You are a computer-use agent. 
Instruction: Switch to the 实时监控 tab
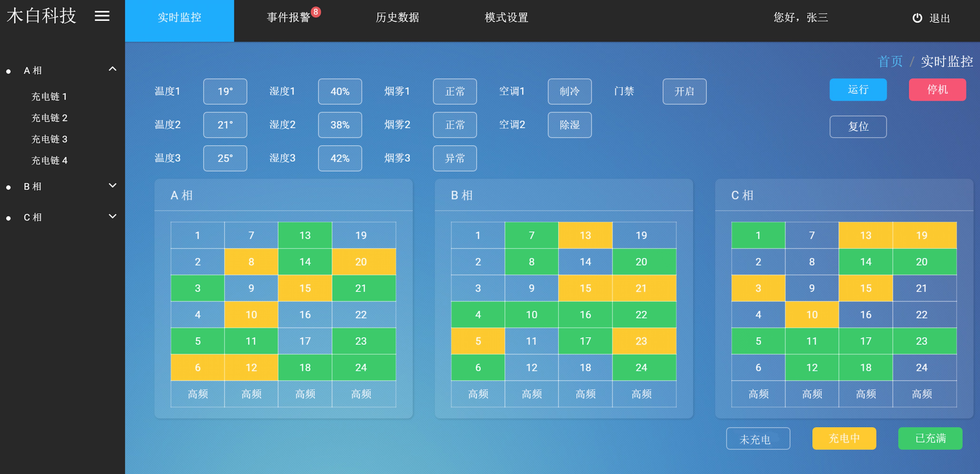[179, 21]
